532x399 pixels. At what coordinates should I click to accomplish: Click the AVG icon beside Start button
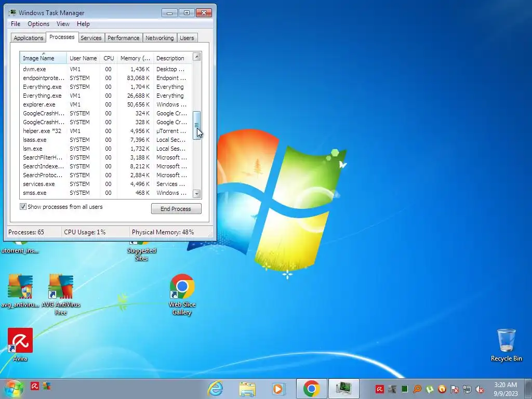pos(47,386)
